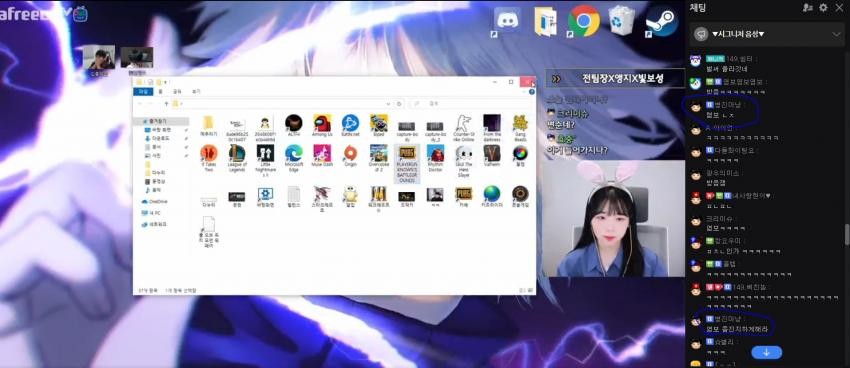850x368 pixels.
Task: Open the color wheel app shortcut
Action: [520, 156]
